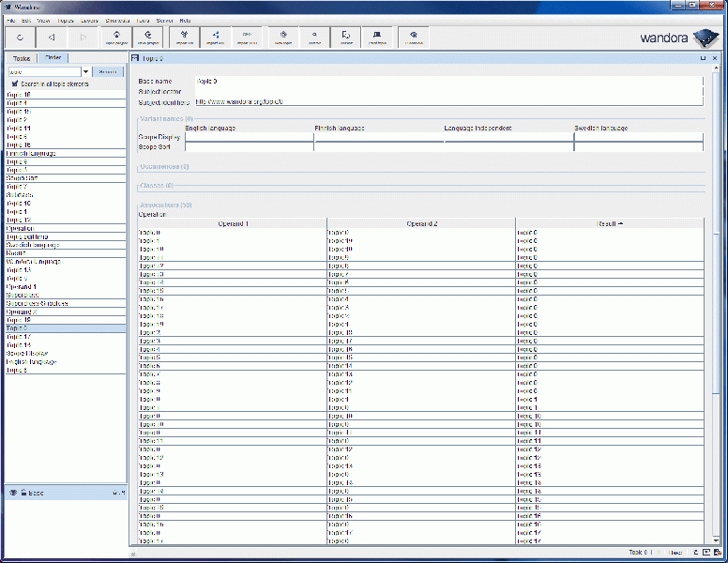The height and width of the screenshot is (563, 728).
Task: Maximize the Topic 0 panel with top-right icon
Action: pos(703,58)
